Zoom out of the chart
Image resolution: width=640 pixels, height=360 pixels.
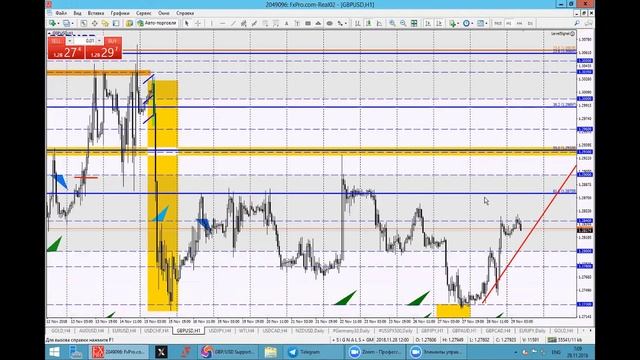click(403, 23)
